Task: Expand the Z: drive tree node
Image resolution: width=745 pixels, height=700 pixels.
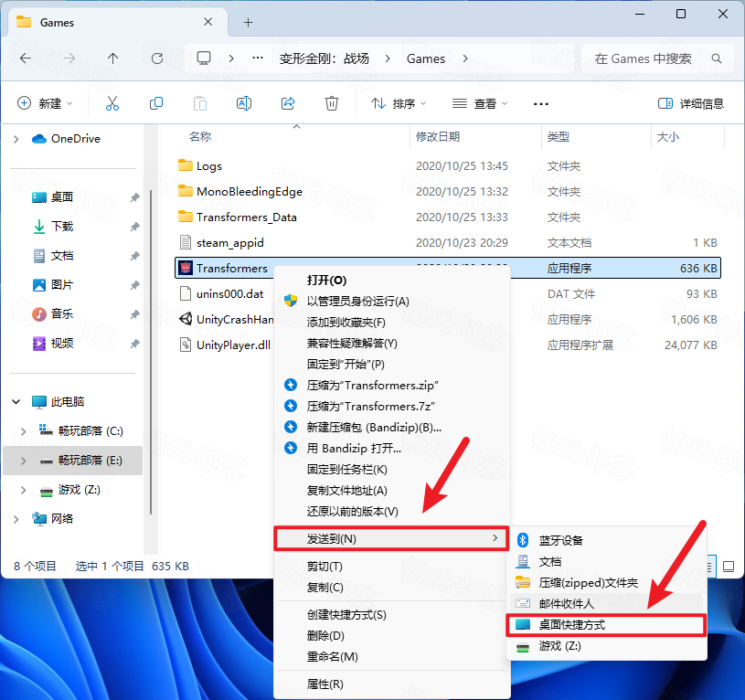Action: tap(23, 490)
